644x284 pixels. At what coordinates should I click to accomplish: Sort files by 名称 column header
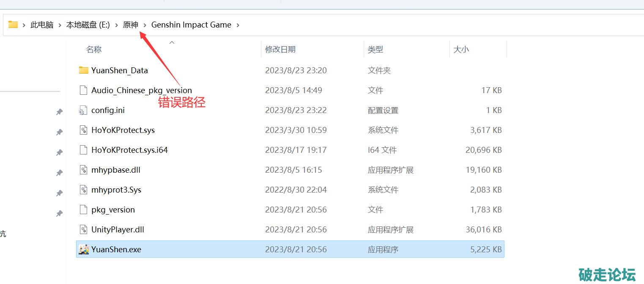pyautogui.click(x=94, y=50)
